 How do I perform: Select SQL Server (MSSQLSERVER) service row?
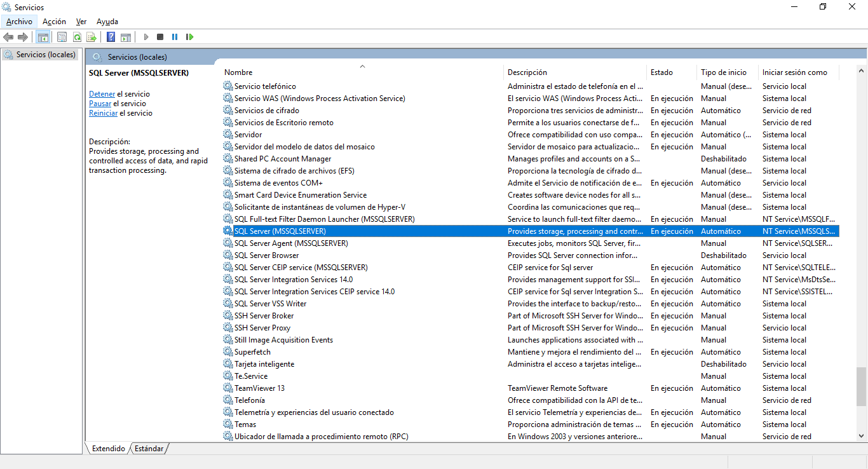click(x=530, y=231)
